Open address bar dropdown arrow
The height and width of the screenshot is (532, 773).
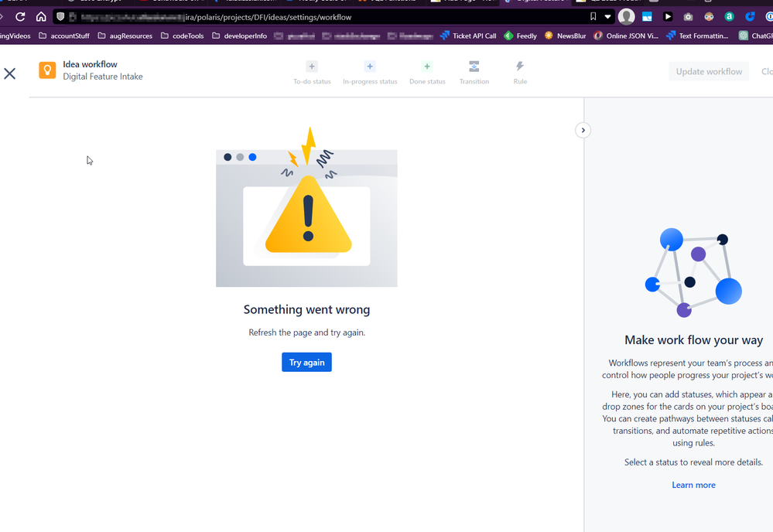pos(608,17)
